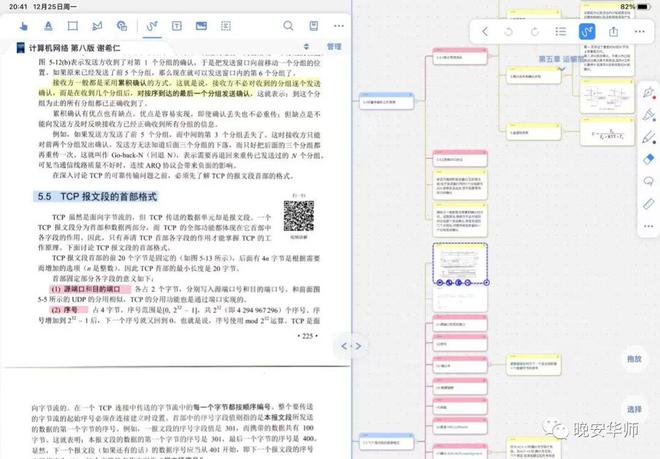Open mind map toolbar more options
This screenshot has width=660, height=459.
tap(639, 32)
